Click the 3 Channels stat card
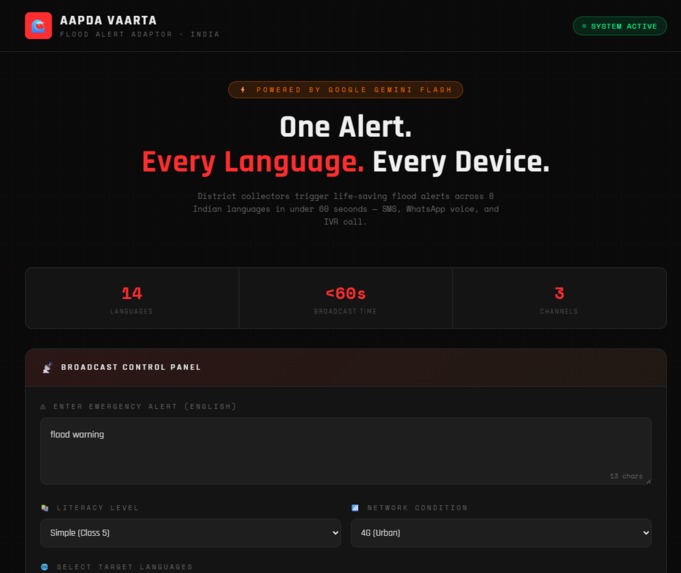The image size is (681, 573). click(559, 298)
